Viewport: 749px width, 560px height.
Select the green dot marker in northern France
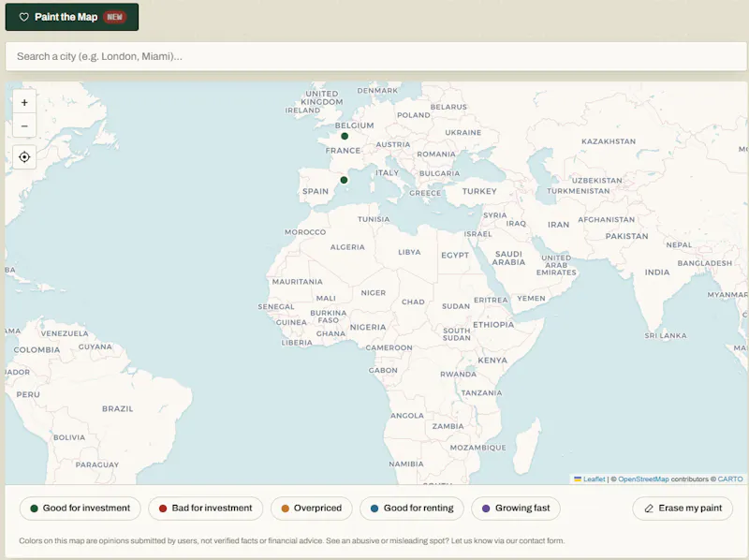[345, 136]
